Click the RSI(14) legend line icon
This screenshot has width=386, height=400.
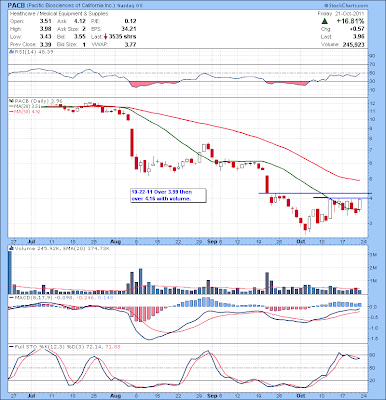point(11,52)
